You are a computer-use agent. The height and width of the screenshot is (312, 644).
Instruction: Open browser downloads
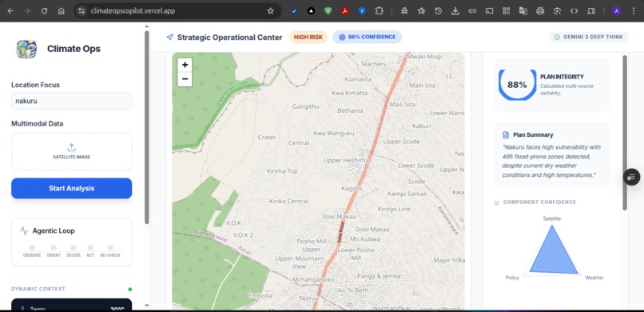pyautogui.click(x=455, y=11)
